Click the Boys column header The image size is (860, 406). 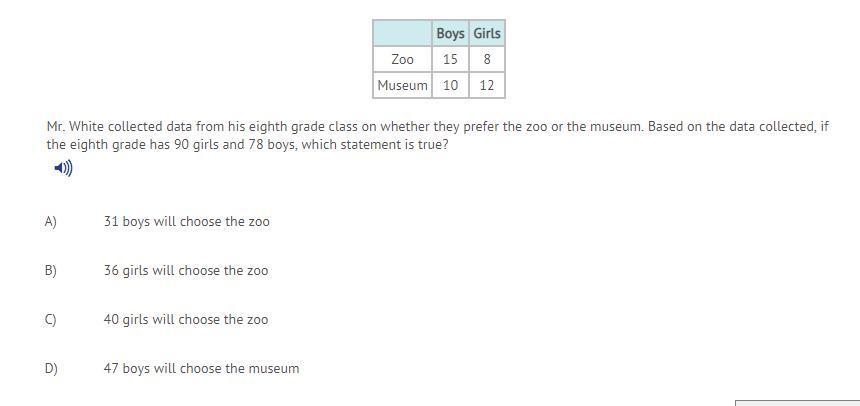click(x=450, y=33)
